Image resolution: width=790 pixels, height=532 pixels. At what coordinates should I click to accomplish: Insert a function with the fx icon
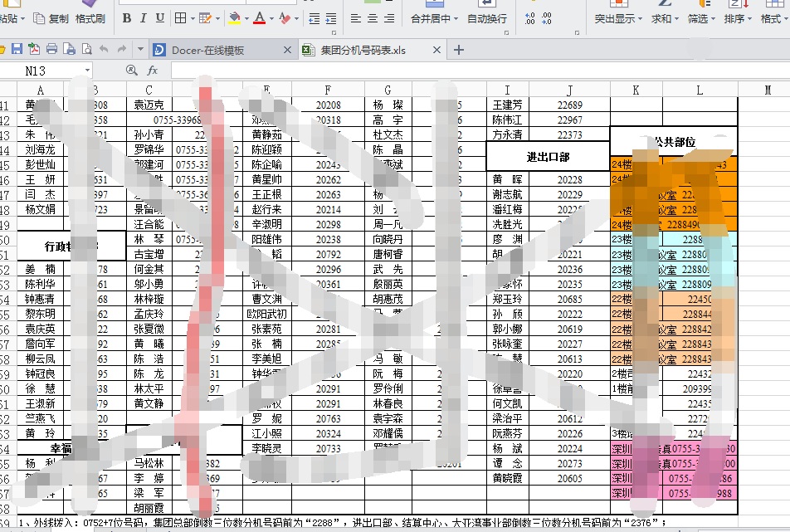(152, 70)
